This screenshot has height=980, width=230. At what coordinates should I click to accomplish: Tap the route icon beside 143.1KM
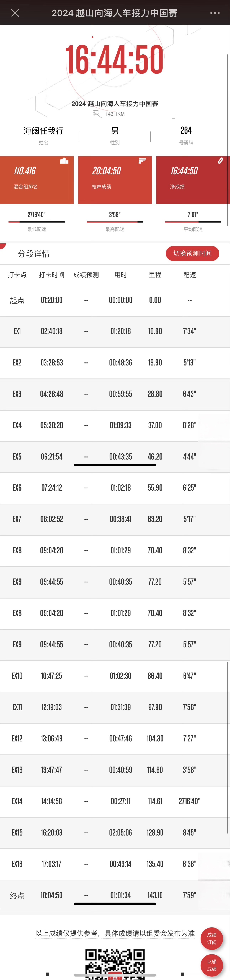click(x=97, y=114)
